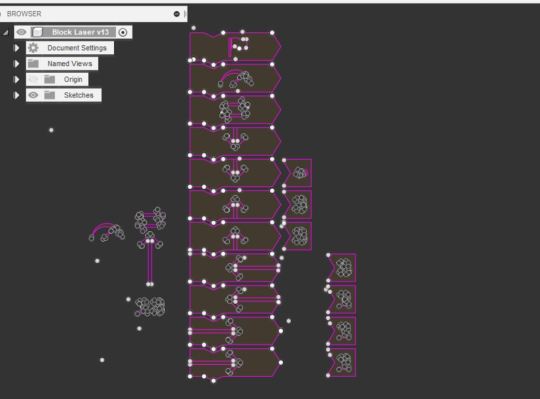Hide the Sketches folder
Image resolution: width=540 pixels, height=399 pixels.
[x=33, y=95]
